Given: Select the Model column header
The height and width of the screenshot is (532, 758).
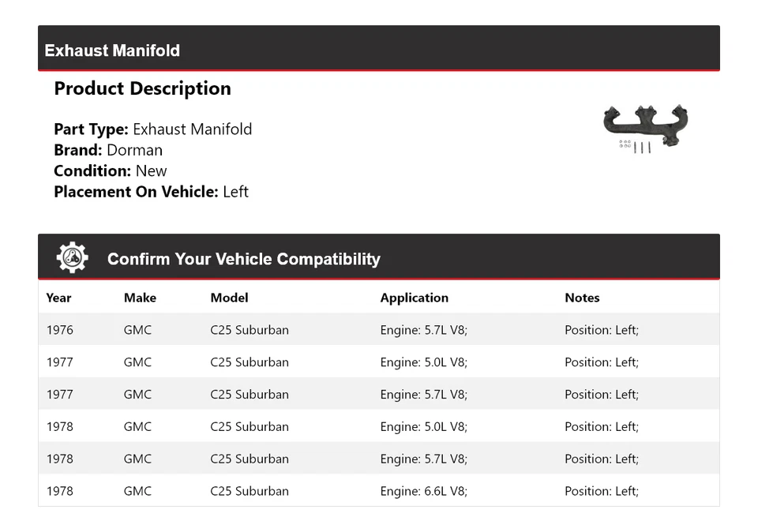Looking at the screenshot, I should coord(229,298).
